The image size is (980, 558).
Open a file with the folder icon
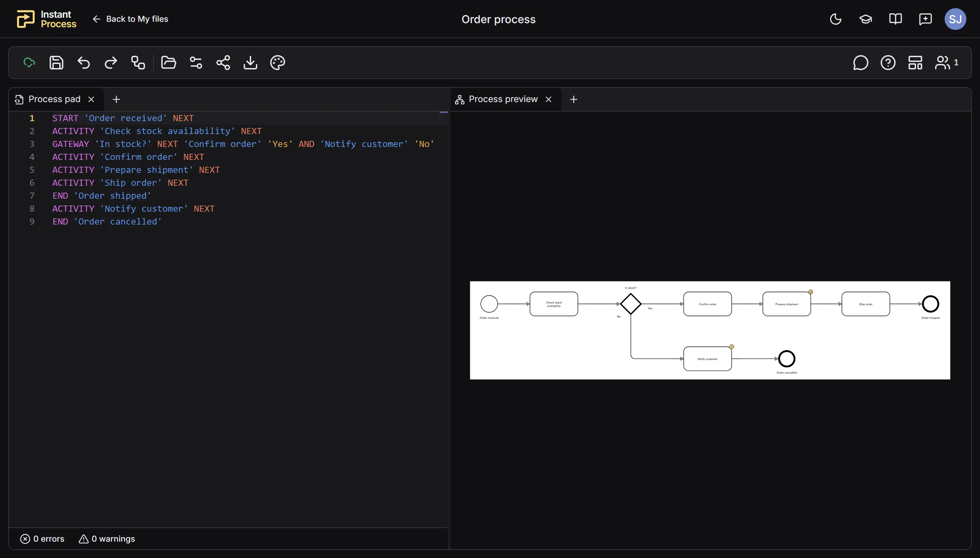click(169, 63)
